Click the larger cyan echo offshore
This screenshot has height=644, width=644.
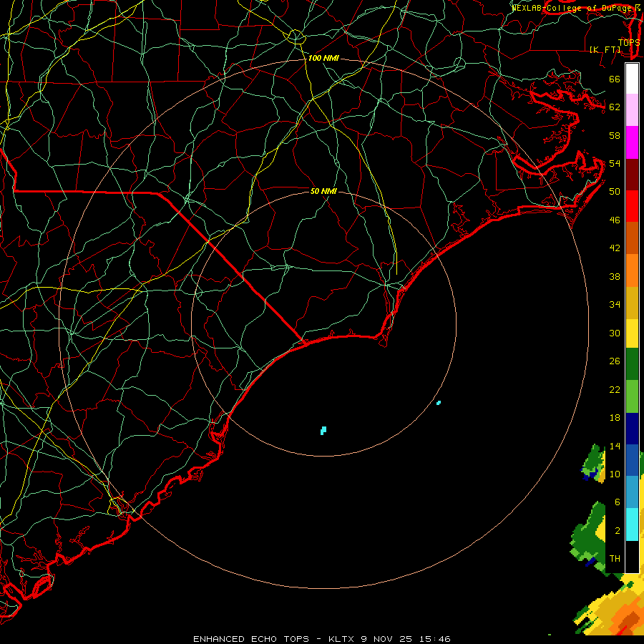[x=323, y=431]
